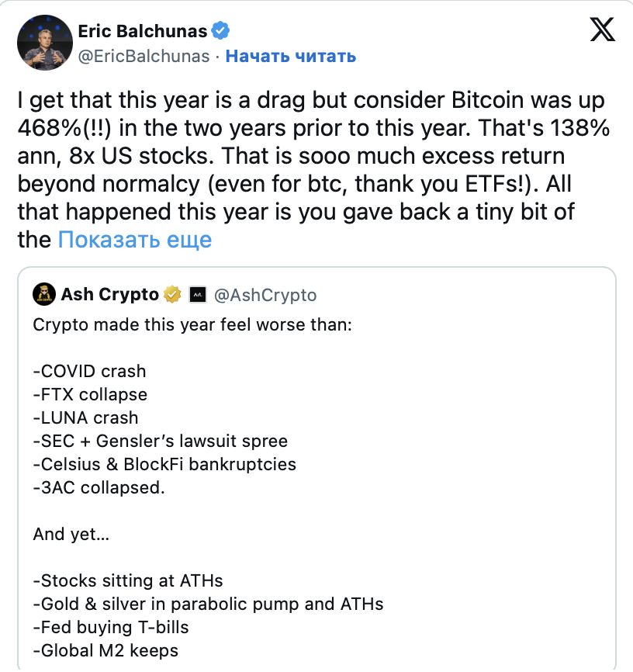This screenshot has width=633, height=672.
Task: Click Ash Crypto's gold verified badge
Action: coord(172,295)
